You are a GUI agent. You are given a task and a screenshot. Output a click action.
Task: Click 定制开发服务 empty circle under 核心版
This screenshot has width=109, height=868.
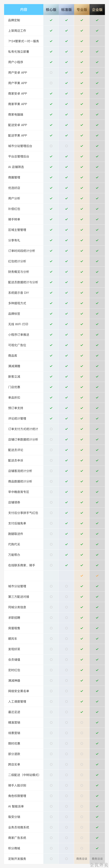coord(51,859)
